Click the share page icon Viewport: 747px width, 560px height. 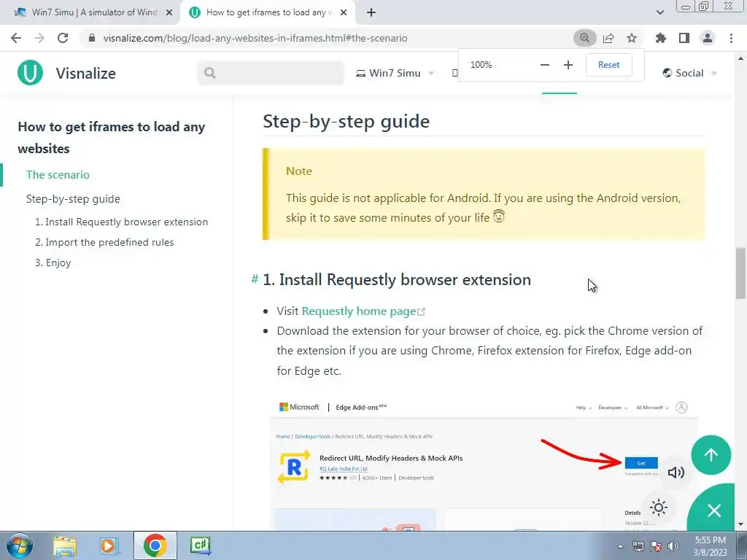(x=608, y=38)
